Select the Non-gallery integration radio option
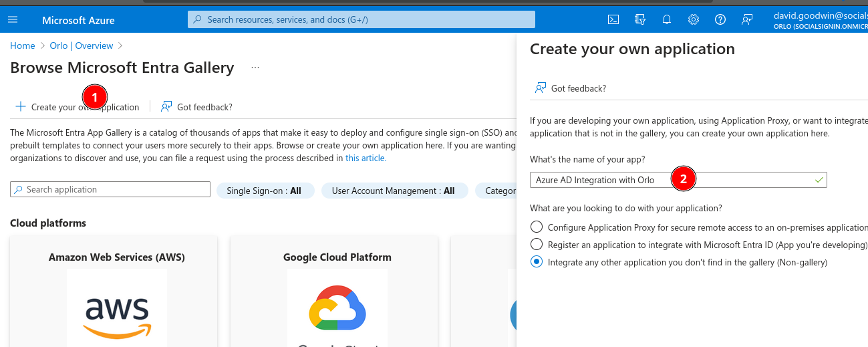The image size is (868, 347). (536, 262)
